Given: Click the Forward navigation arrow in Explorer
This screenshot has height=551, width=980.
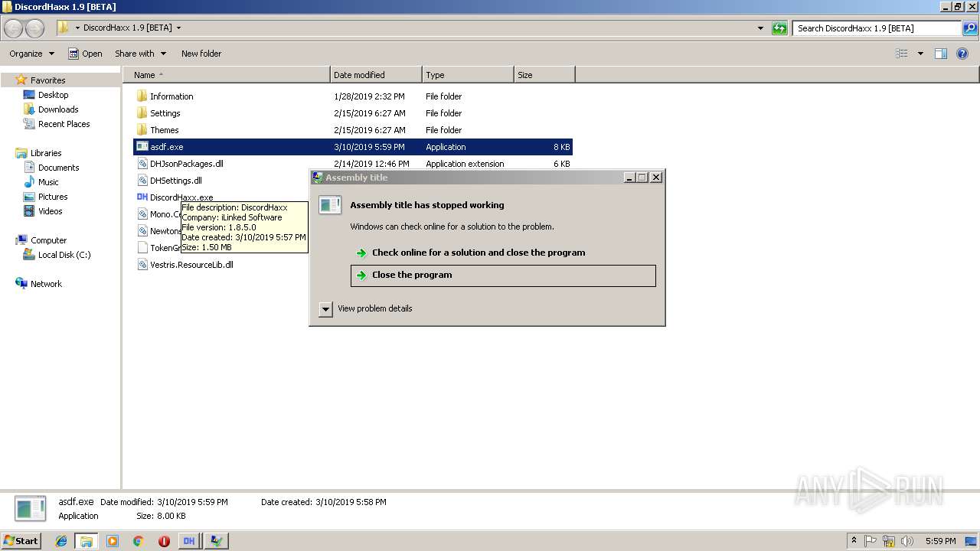Looking at the screenshot, I should pyautogui.click(x=34, y=28).
